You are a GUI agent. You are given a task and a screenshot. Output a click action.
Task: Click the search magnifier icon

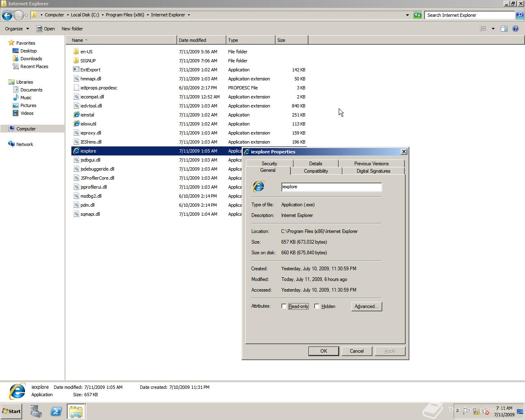tap(520, 15)
